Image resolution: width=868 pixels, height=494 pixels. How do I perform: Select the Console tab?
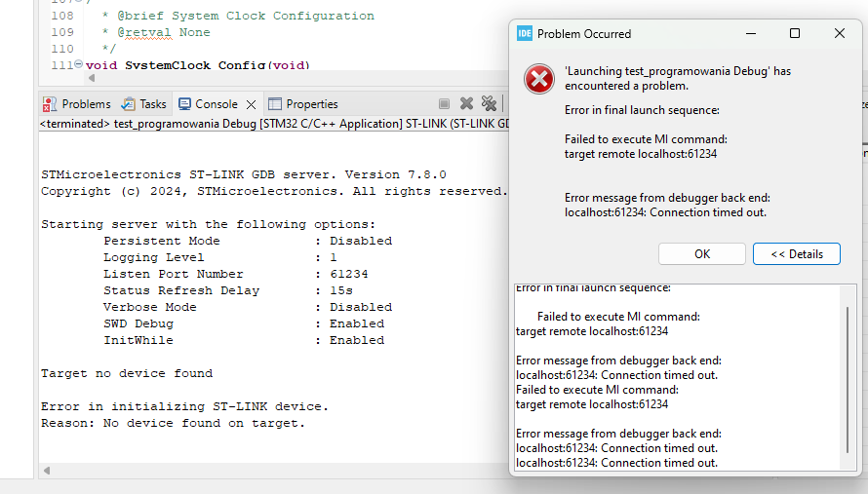tap(216, 104)
